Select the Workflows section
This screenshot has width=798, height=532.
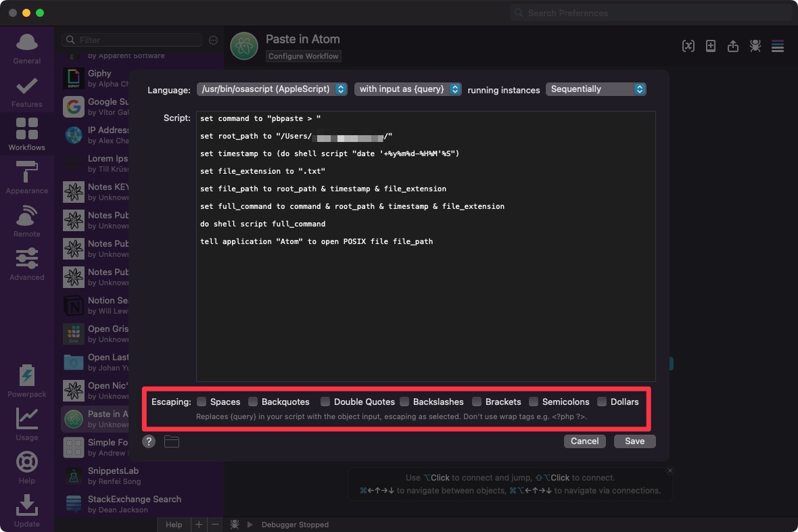point(26,135)
